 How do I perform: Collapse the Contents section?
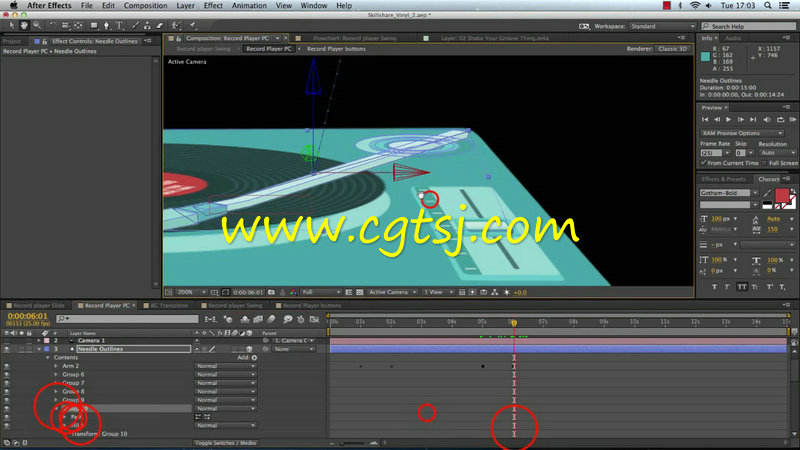point(48,358)
